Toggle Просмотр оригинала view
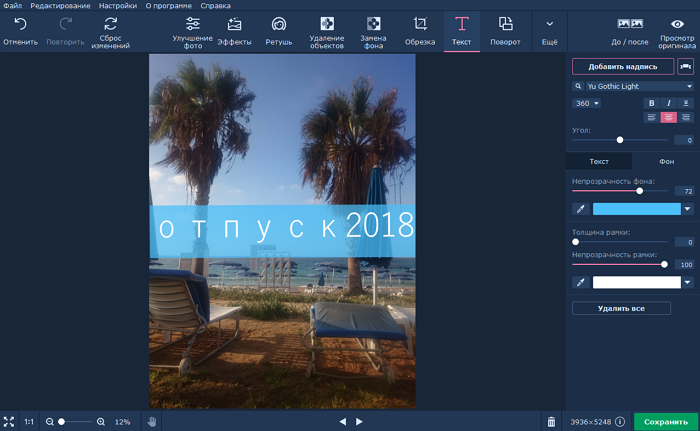Image resolution: width=700 pixels, height=431 pixels. point(677,30)
